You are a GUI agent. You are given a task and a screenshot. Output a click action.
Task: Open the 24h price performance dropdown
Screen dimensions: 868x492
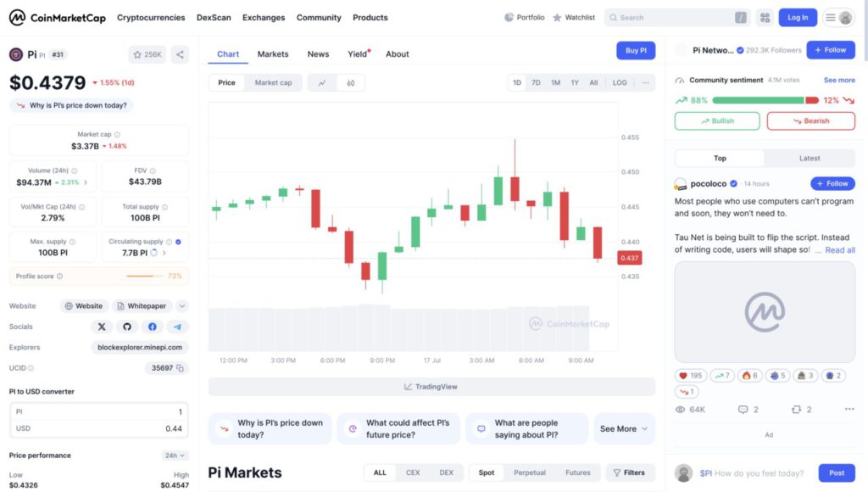coord(175,456)
